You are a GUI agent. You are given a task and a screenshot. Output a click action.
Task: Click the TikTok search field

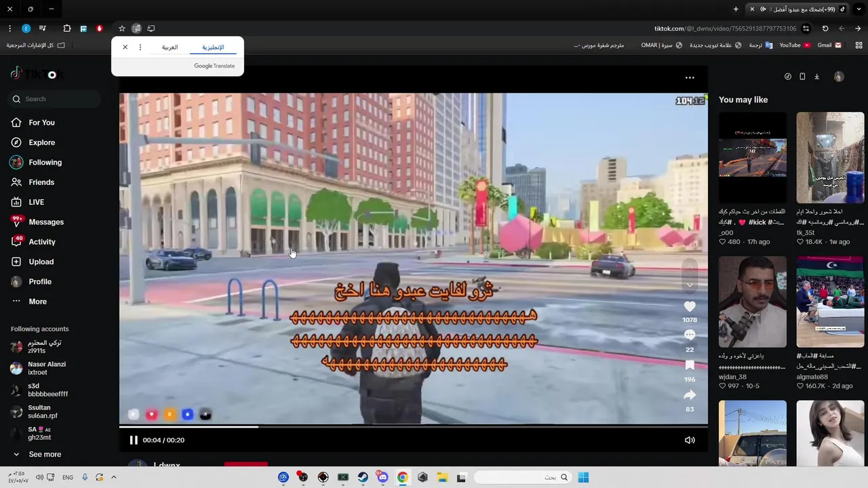[54, 99]
